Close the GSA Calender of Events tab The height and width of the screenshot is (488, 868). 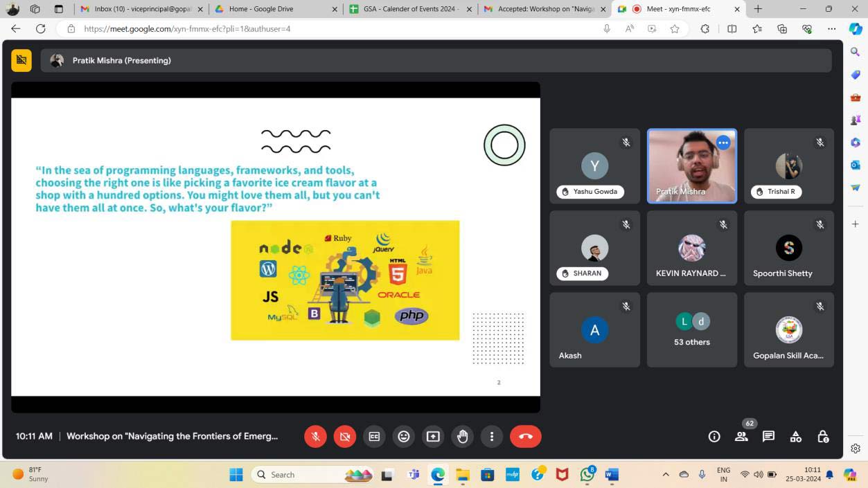click(x=469, y=9)
